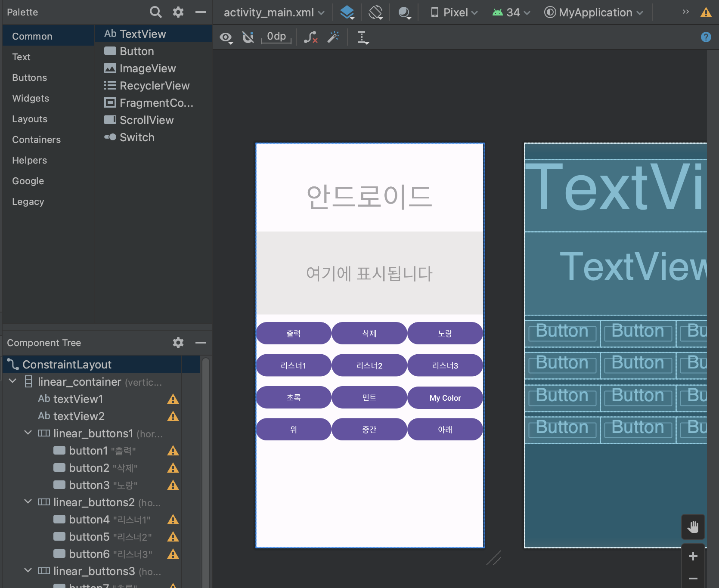Select the Pan hand tool
This screenshot has height=588, width=719.
tap(693, 526)
